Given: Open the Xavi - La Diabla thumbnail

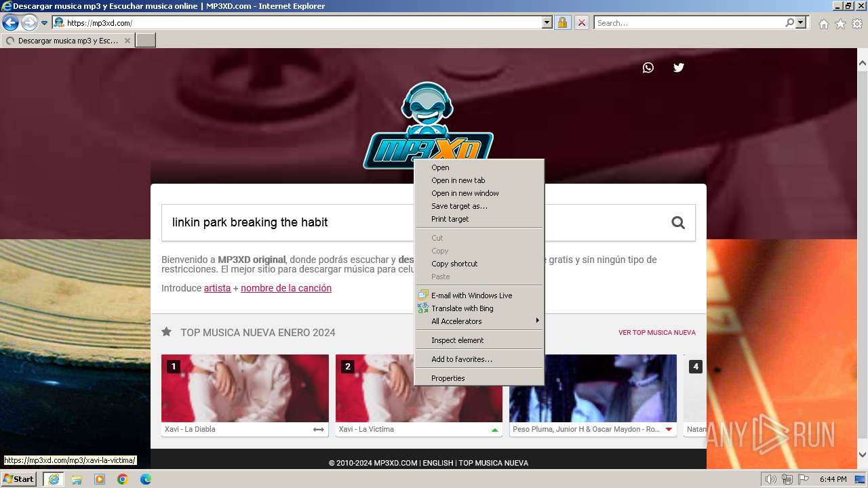Looking at the screenshot, I should click(245, 388).
